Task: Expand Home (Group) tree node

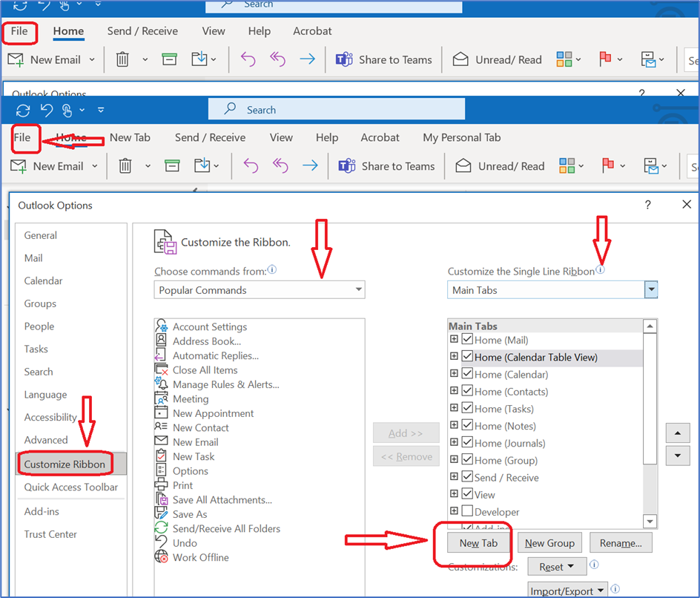Action: (454, 459)
